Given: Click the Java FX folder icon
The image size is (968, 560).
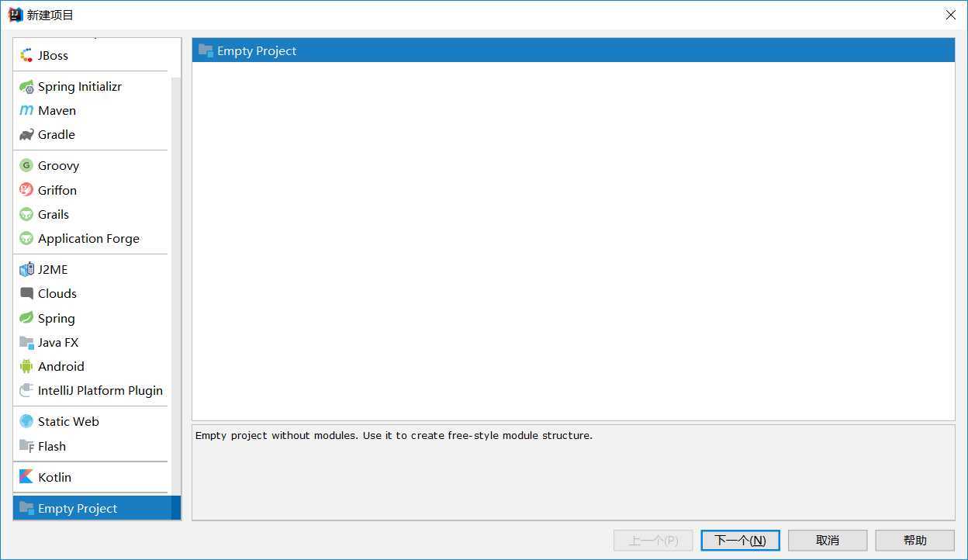Looking at the screenshot, I should (x=26, y=343).
